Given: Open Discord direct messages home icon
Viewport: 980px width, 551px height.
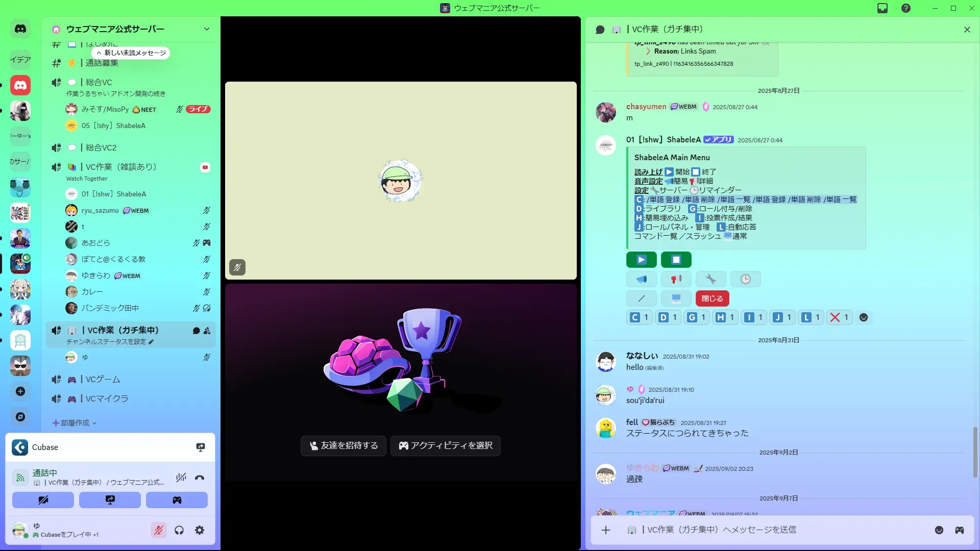Looking at the screenshot, I should 20,29.
